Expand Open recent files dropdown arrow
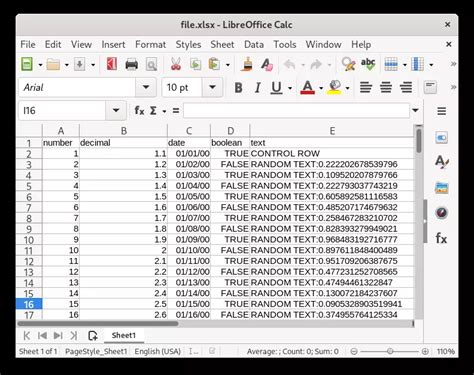 [66, 65]
